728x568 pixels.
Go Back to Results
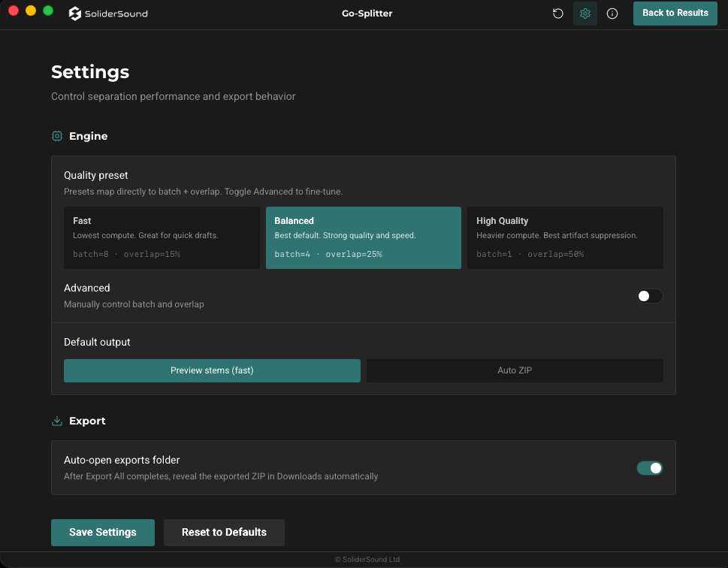pyautogui.click(x=675, y=13)
